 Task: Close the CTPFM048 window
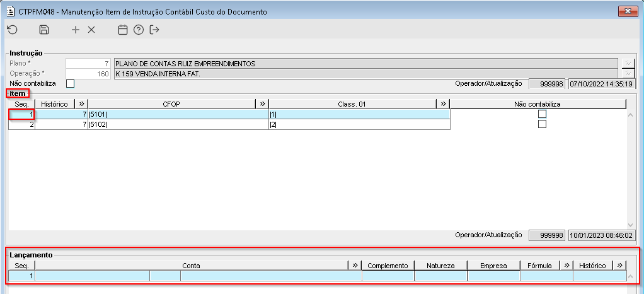[x=628, y=11]
